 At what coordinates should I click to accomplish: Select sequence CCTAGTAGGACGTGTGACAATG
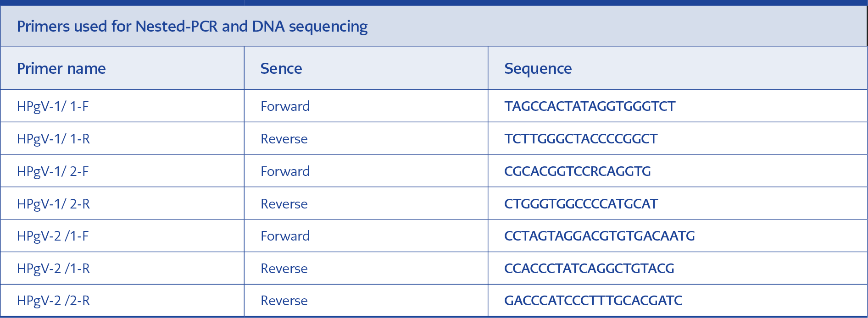coord(599,236)
